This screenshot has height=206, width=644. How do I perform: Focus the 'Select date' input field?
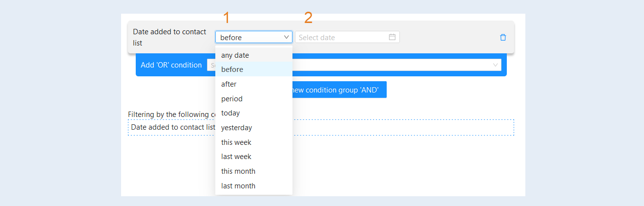(x=347, y=37)
